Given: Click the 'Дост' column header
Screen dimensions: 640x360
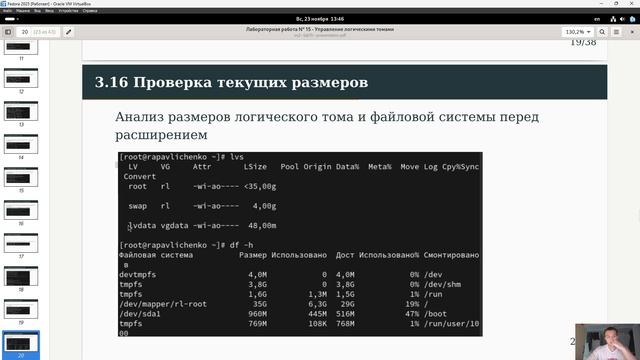Looking at the screenshot, I should (x=345, y=255).
